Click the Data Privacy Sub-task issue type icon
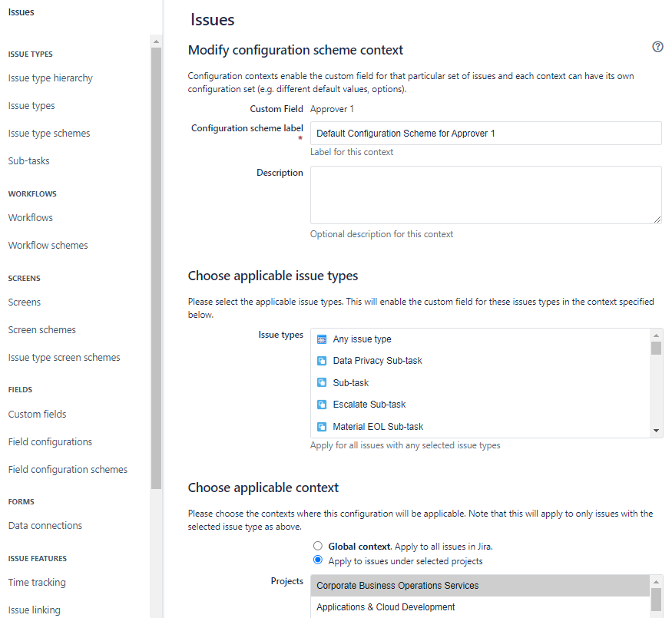672x618 pixels. [x=320, y=360]
